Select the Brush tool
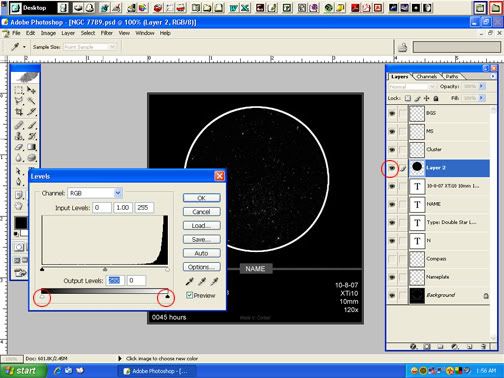Screen dimensions: 504x378 tap(31, 125)
